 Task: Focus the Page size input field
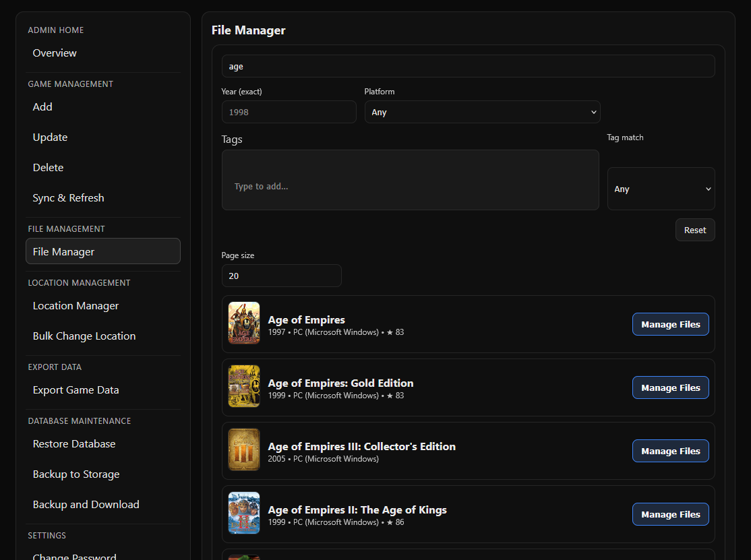point(282,276)
